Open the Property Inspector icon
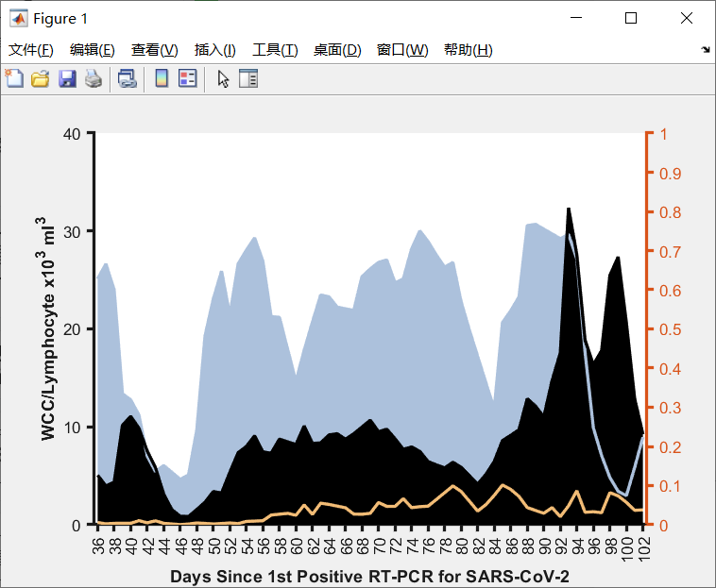Image resolution: width=716 pixels, height=588 pixels. pos(248,78)
